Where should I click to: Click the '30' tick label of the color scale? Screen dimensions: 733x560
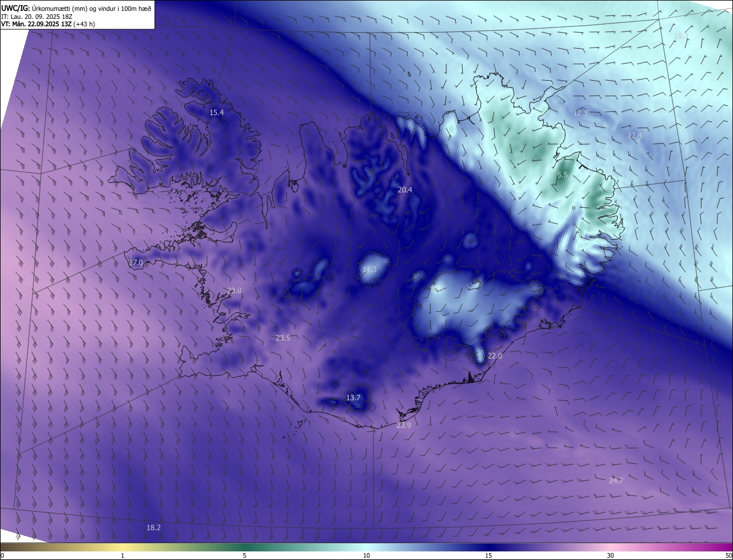pyautogui.click(x=610, y=555)
